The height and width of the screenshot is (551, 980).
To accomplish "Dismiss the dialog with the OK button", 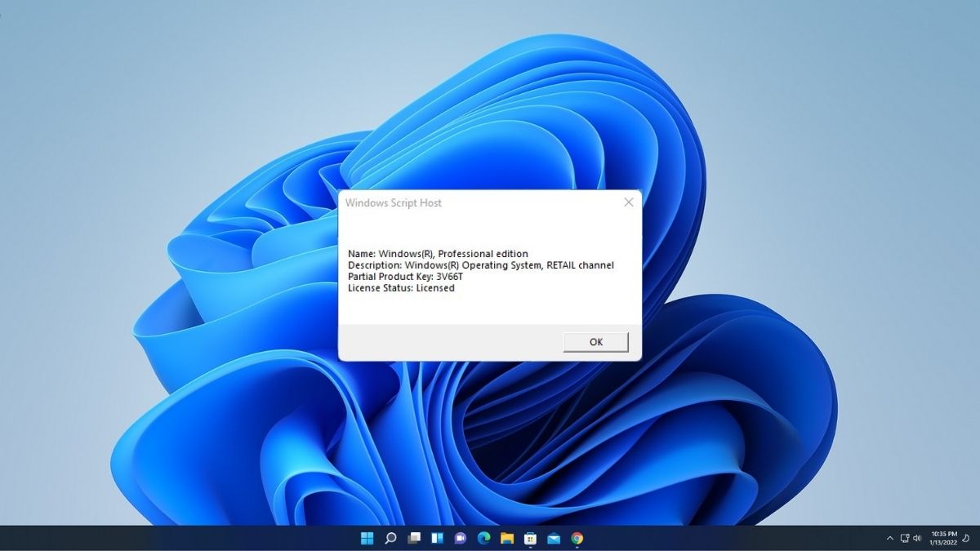I will point(595,341).
